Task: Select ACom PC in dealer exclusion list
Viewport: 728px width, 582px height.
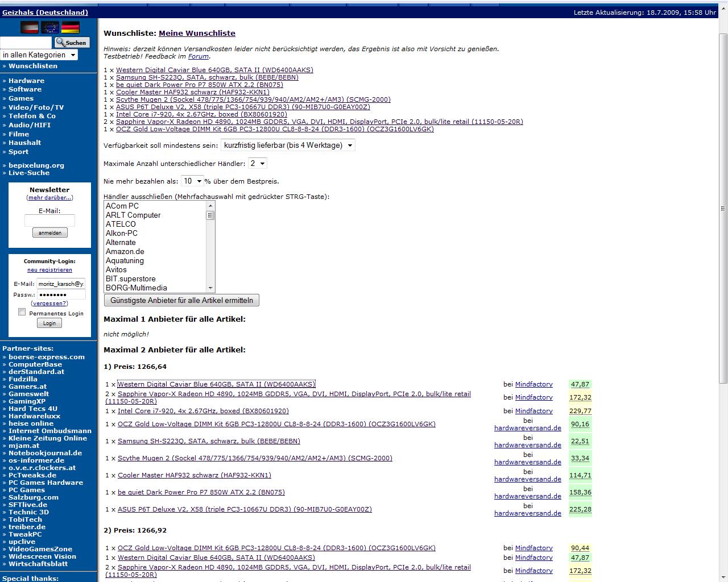Action: pyautogui.click(x=155, y=206)
